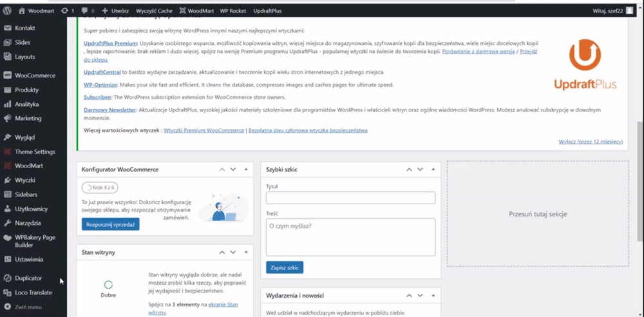Open the WoodMart sidebar menu icon
644x317 pixels.
click(7, 166)
